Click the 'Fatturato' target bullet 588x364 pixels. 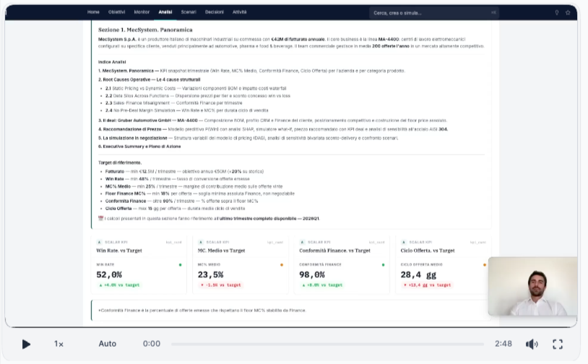184,171
